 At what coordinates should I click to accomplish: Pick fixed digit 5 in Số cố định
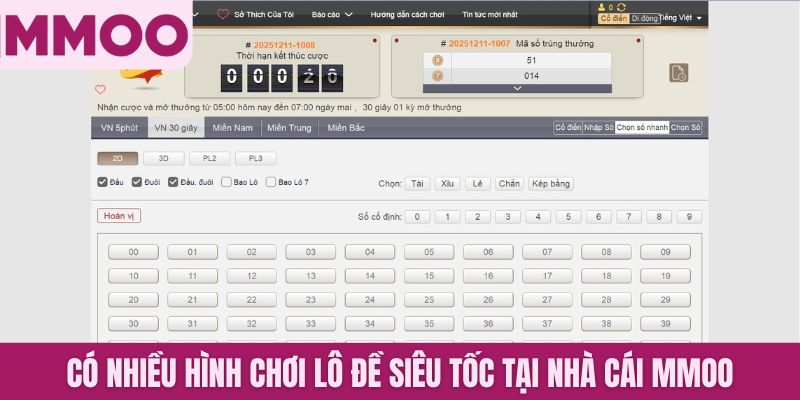coord(568,217)
